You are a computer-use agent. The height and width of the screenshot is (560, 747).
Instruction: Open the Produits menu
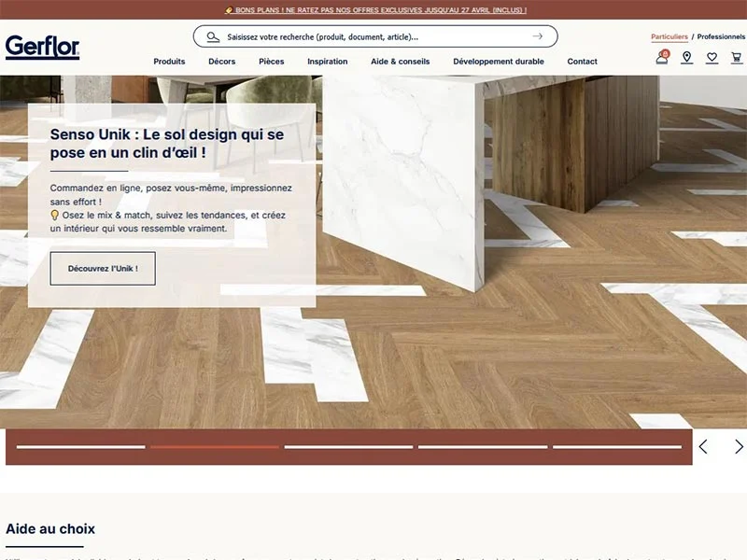coord(168,61)
